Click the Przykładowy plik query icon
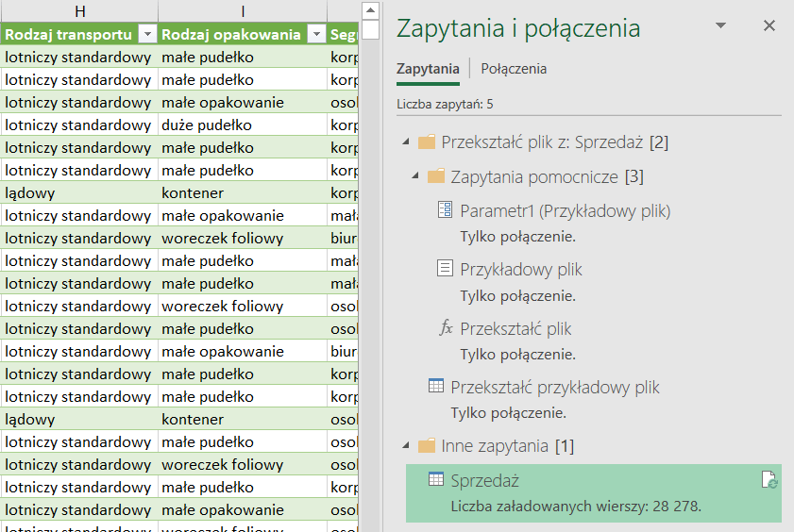This screenshot has width=794, height=532. (446, 269)
